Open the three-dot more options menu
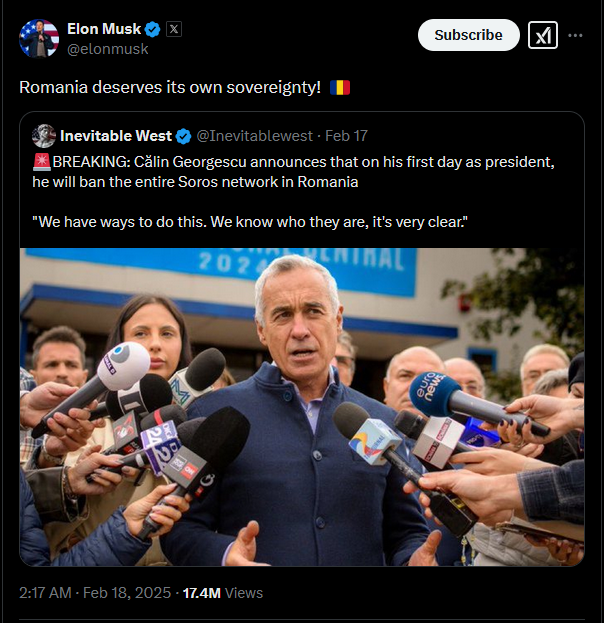This screenshot has width=604, height=623. point(575,35)
